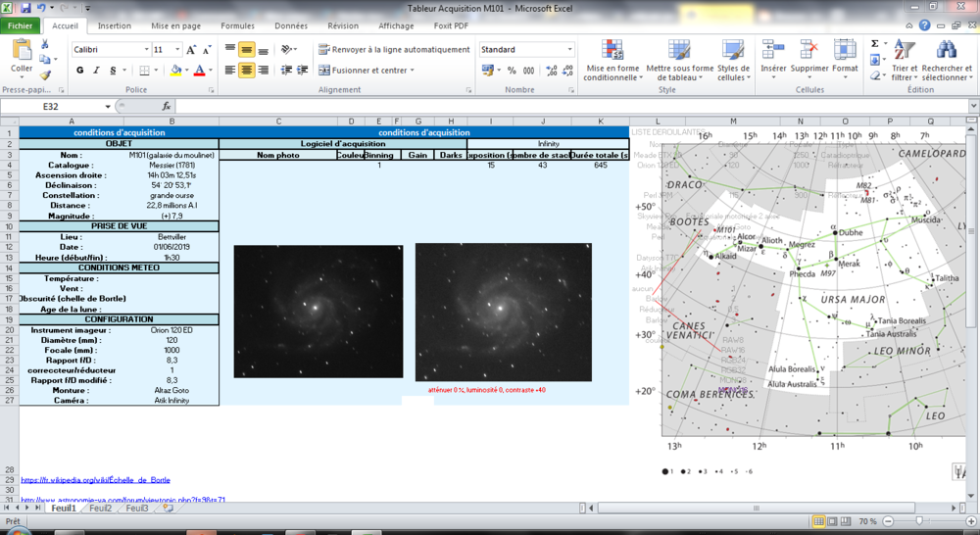The image size is (980, 535).
Task: Open Trier et filtrer
Action: 905,60
